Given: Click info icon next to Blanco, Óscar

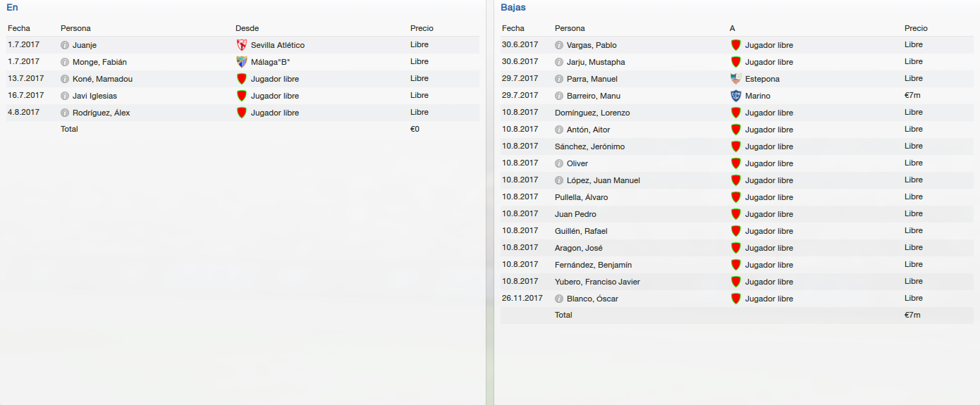Looking at the screenshot, I should [560, 299].
